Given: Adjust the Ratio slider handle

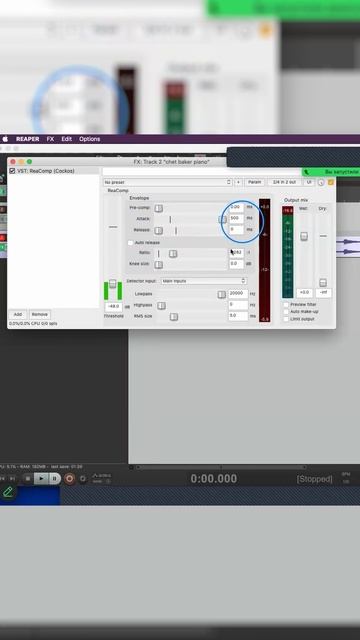Looking at the screenshot, I should [x=173, y=254].
